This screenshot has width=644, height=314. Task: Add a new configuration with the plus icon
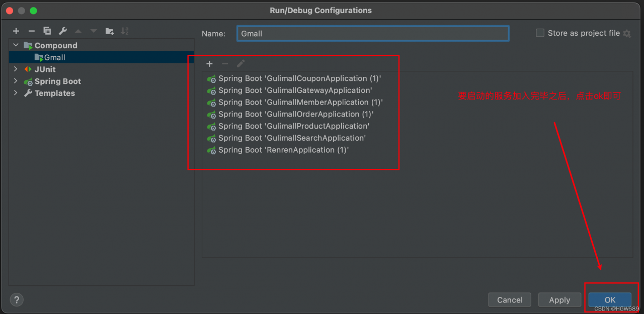click(x=16, y=31)
